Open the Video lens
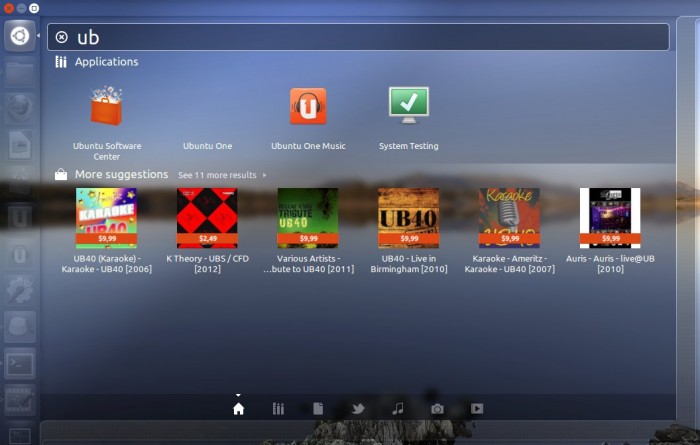 pos(477,408)
